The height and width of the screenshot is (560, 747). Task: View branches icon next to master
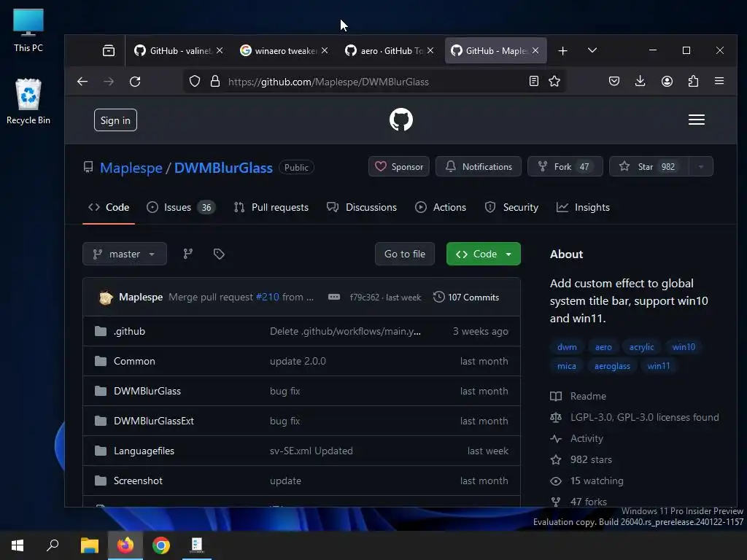[188, 254]
